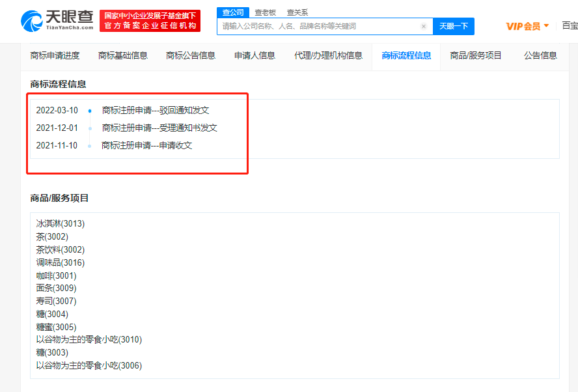
Task: Select the 咖啡(3001) item
Action: (56, 276)
